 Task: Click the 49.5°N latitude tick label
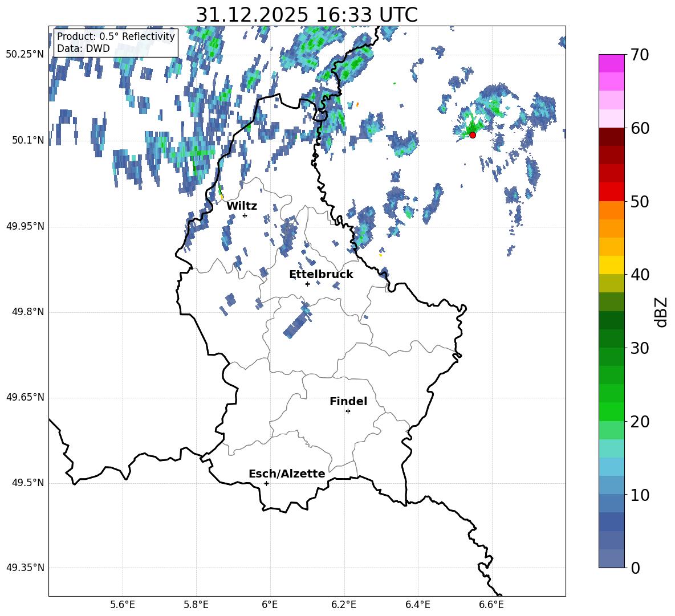(x=29, y=483)
